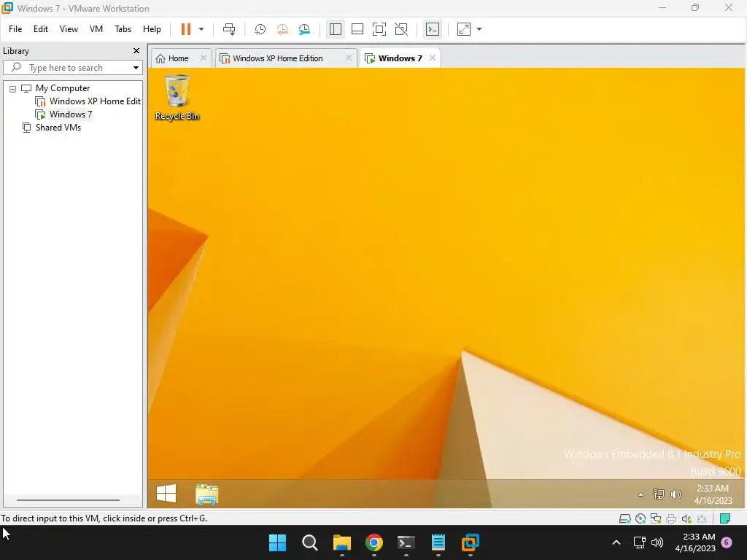Viewport: 747px width, 560px height.
Task: Collapse the My Computer tree node
Action: [13, 88]
